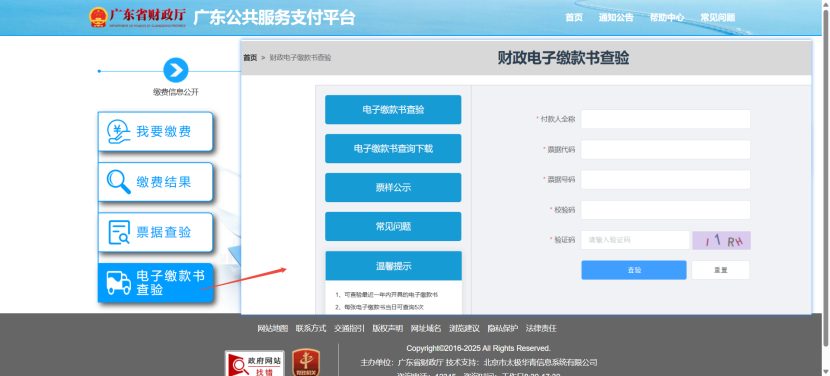Open 帮助中心 in top navigation

(x=667, y=17)
